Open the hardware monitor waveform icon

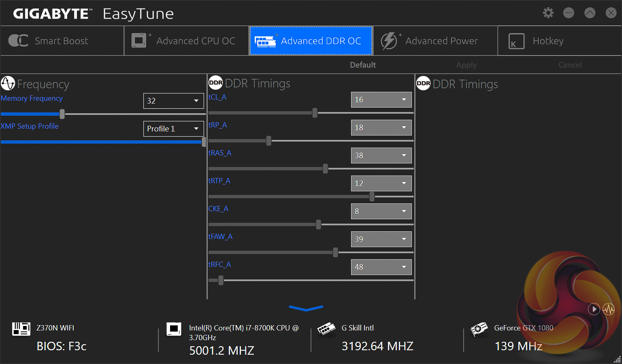609,309
